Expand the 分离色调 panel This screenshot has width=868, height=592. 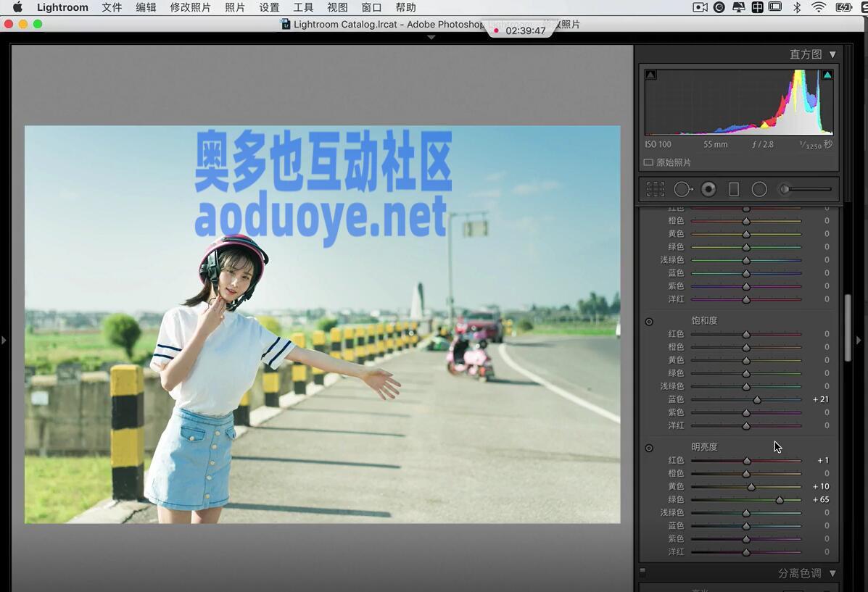click(832, 573)
